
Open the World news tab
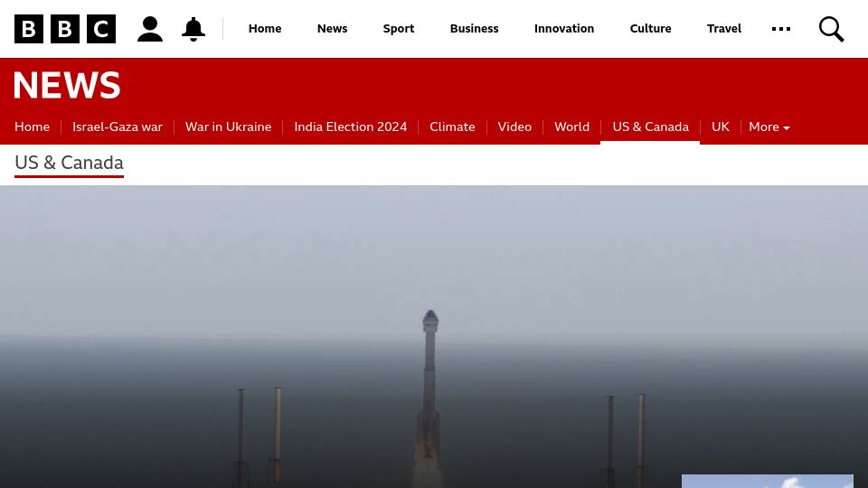point(571,127)
